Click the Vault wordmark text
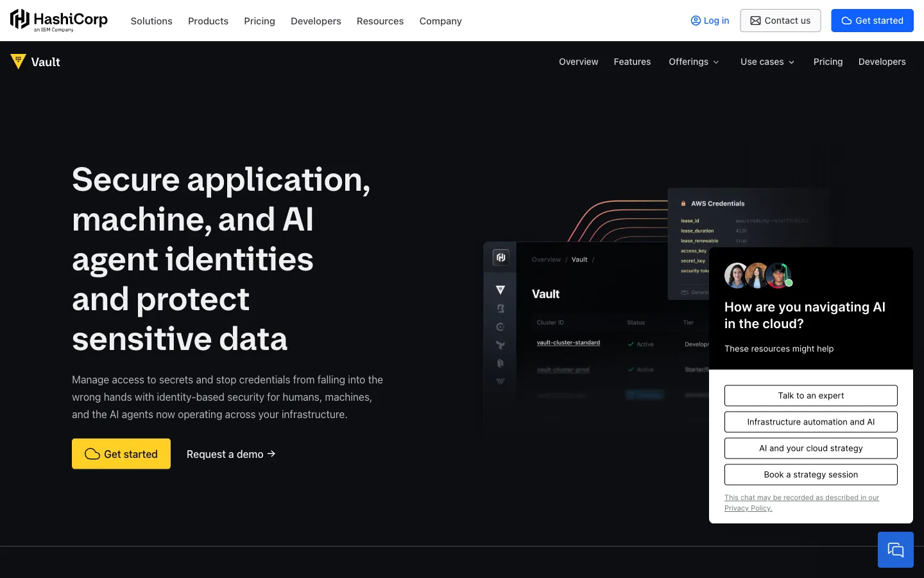Image resolution: width=924 pixels, height=578 pixels. (x=46, y=62)
